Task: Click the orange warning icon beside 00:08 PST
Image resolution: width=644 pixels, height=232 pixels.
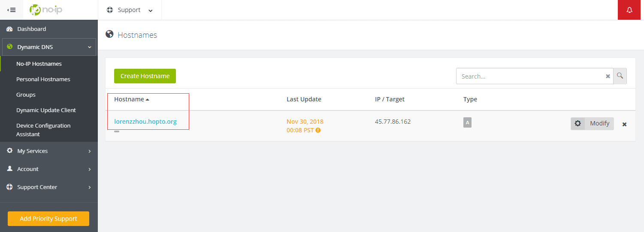Action: [318, 130]
